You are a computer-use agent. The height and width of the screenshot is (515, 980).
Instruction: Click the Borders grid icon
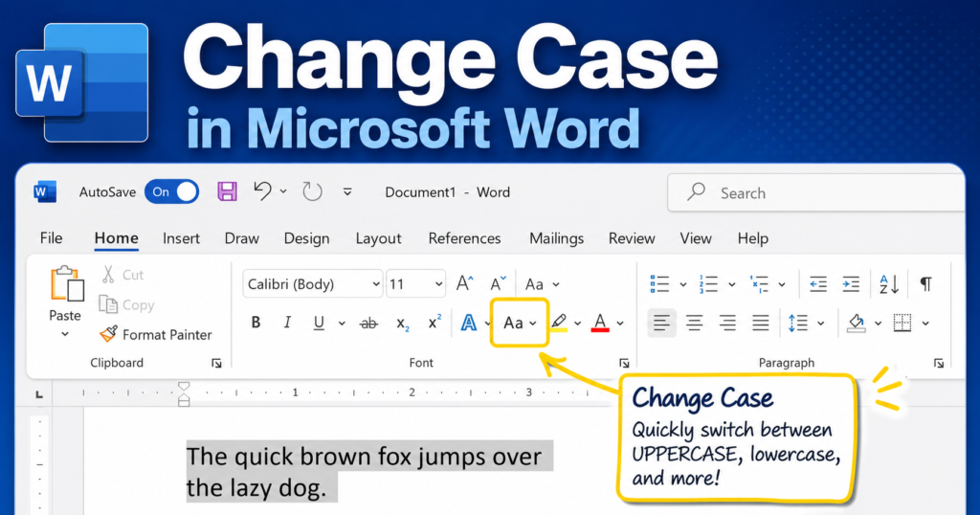902,324
